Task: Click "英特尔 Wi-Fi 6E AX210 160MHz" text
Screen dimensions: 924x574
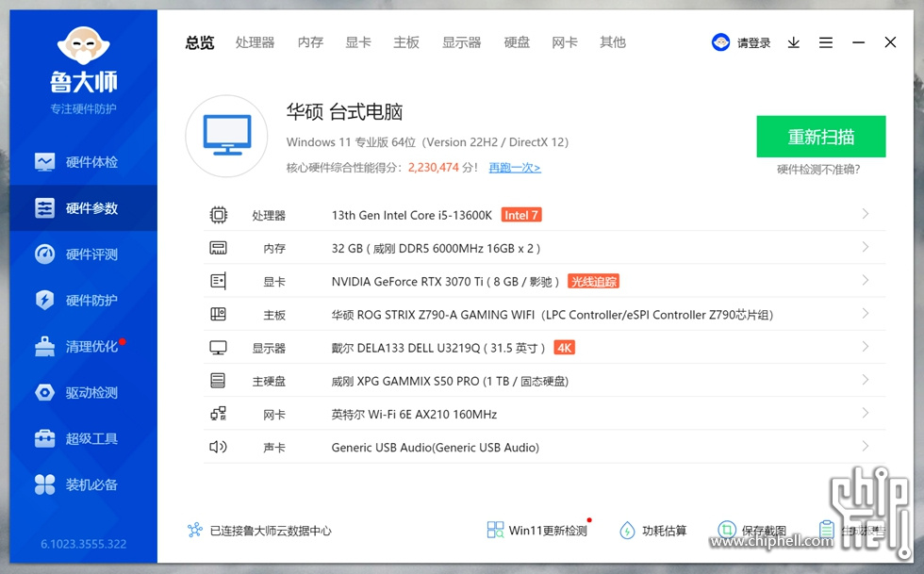Action: (414, 415)
